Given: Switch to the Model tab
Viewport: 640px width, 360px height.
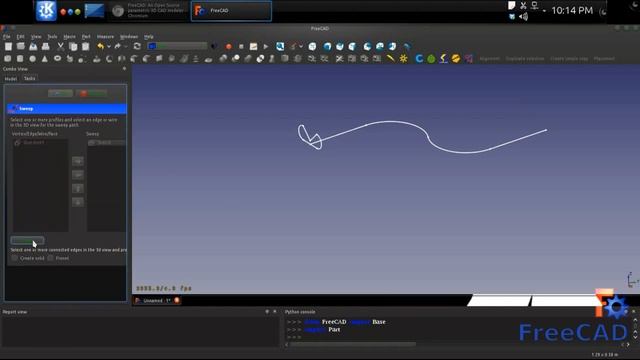Looking at the screenshot, I should point(11,78).
